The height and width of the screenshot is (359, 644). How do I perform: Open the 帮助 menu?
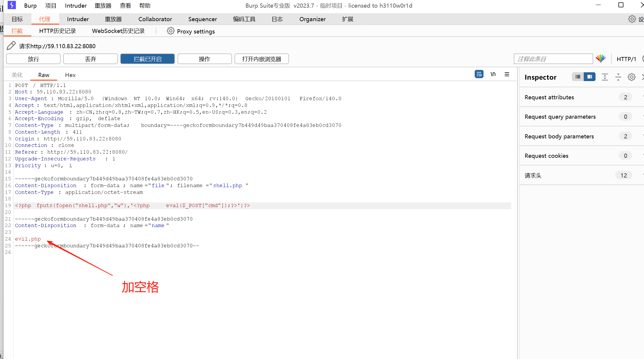click(145, 6)
